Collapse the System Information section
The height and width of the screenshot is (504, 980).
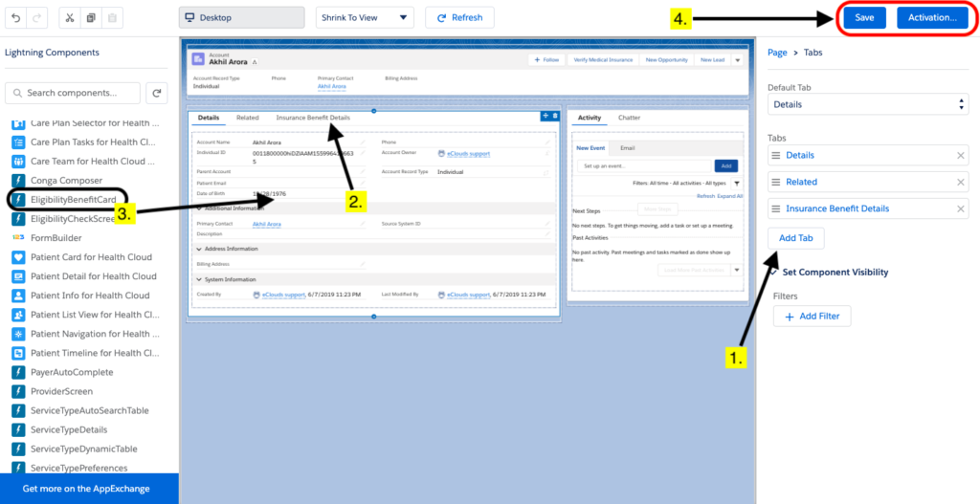(199, 279)
